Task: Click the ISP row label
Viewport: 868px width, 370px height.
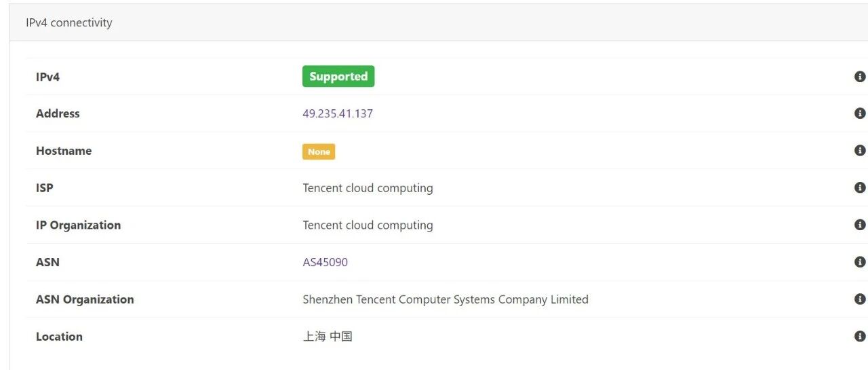Action: (45, 188)
